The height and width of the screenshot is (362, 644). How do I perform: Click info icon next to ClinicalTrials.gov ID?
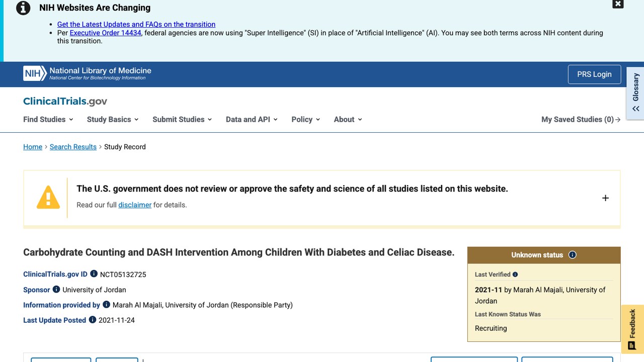click(x=94, y=274)
